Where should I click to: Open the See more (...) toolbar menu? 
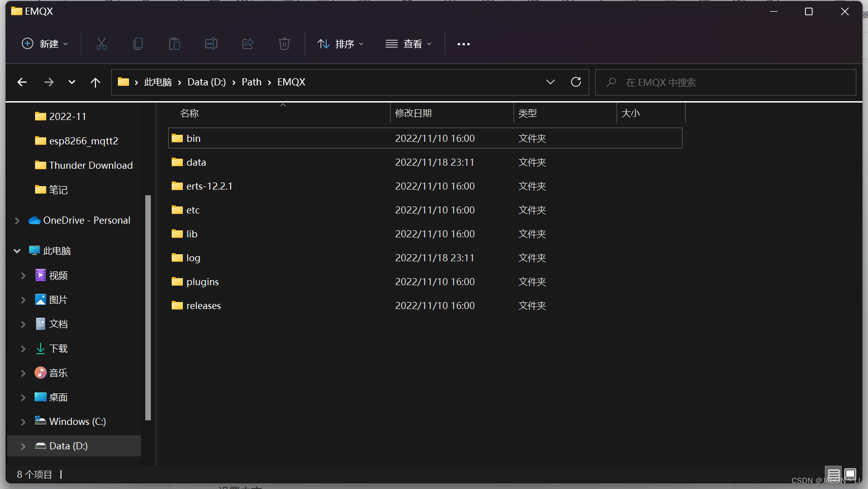point(464,44)
